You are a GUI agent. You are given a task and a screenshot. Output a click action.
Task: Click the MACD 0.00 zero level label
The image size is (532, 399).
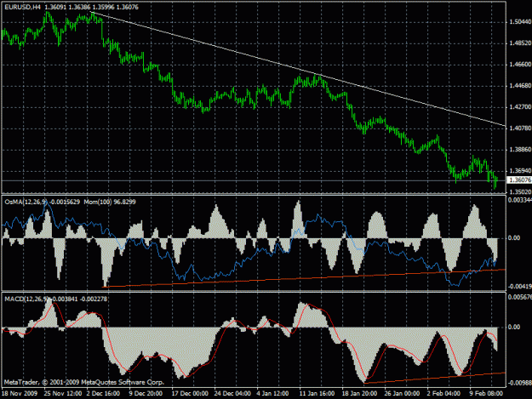(514, 327)
